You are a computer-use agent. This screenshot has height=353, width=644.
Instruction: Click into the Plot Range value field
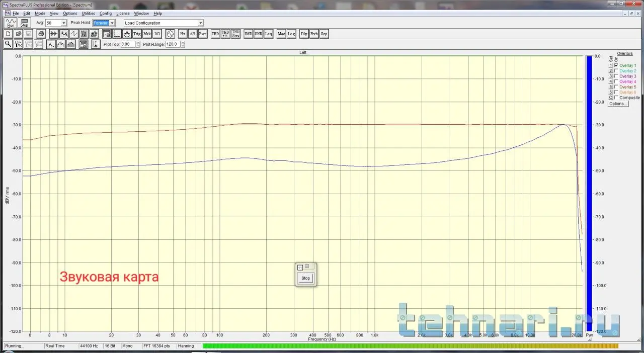pos(172,44)
